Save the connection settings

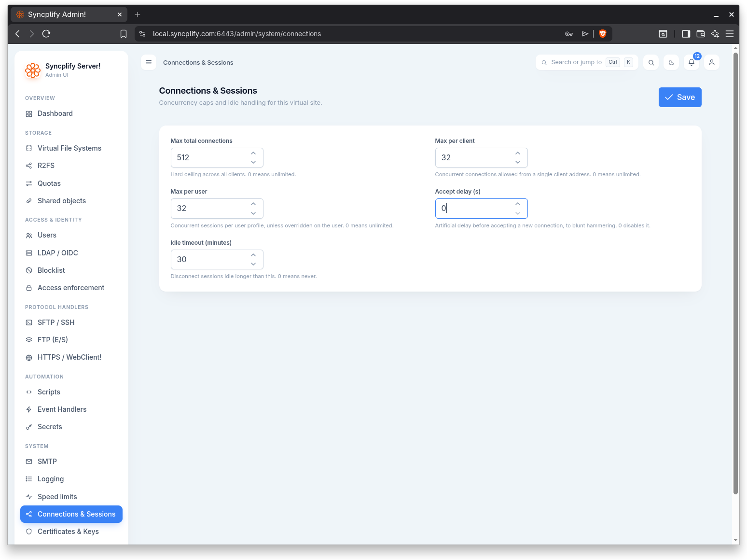pos(680,97)
